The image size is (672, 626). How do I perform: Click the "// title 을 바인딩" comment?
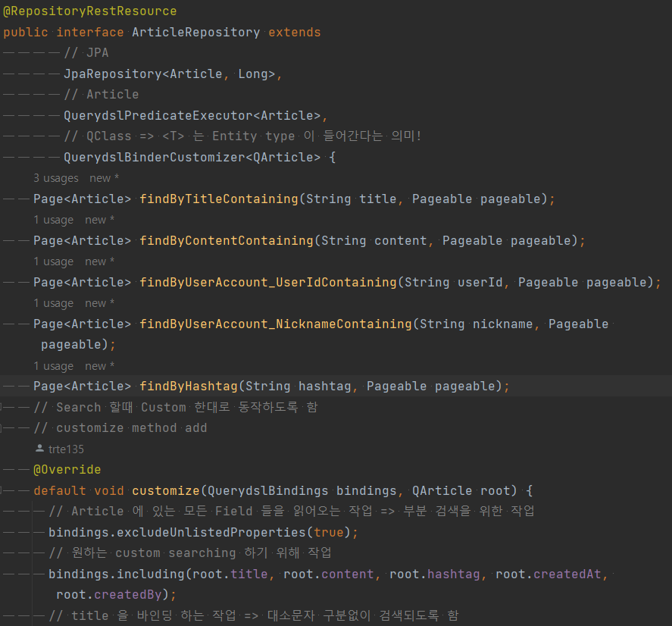pyautogui.click(x=253, y=615)
